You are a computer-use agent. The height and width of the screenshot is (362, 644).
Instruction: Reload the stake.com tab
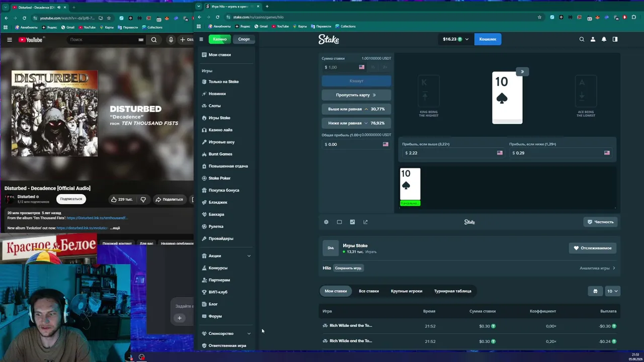(217, 17)
